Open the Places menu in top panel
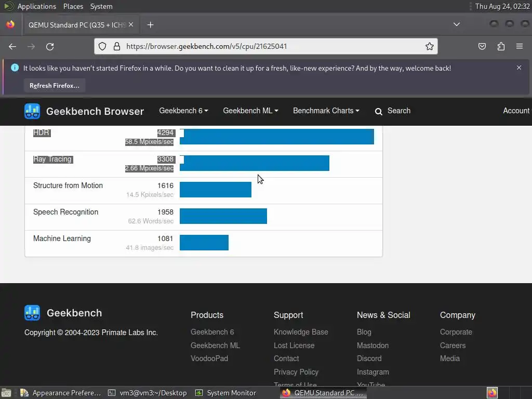The height and width of the screenshot is (399, 532). click(73, 6)
